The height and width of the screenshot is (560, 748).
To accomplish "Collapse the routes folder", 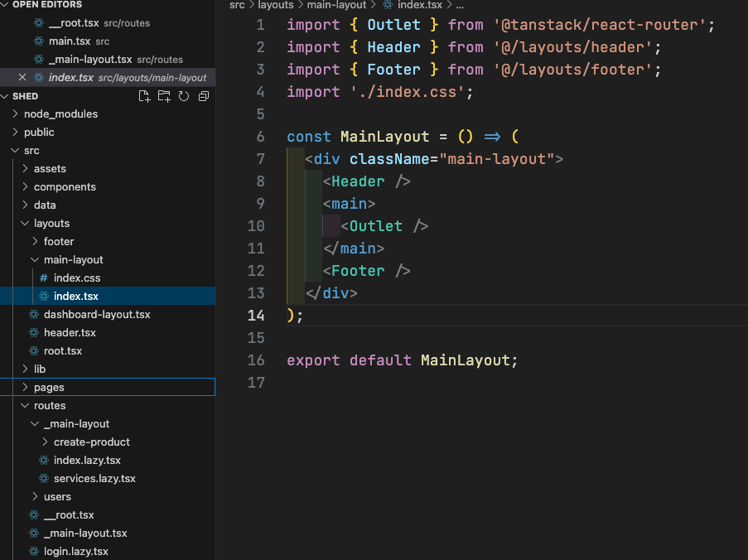I will coord(26,405).
